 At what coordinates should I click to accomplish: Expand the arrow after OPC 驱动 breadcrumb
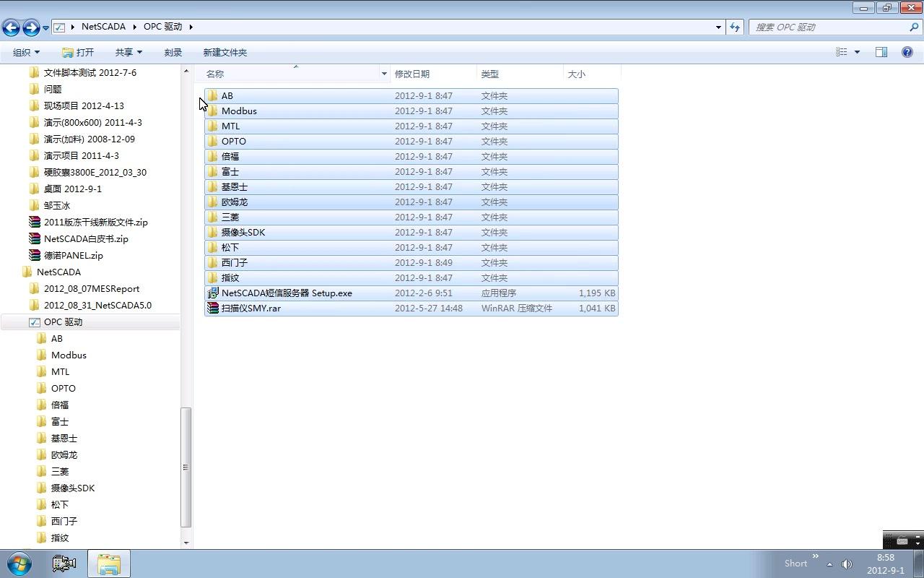[x=191, y=27]
